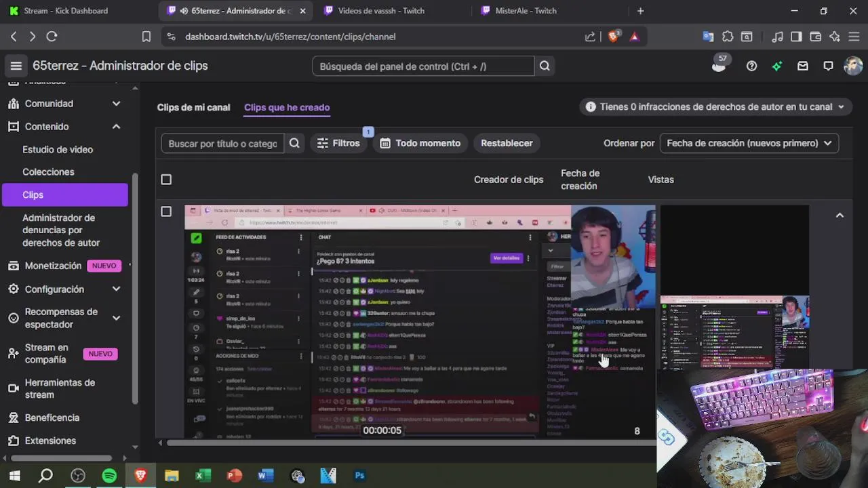Click the Brave Rewards triangle icon
868x488 pixels.
(634, 37)
